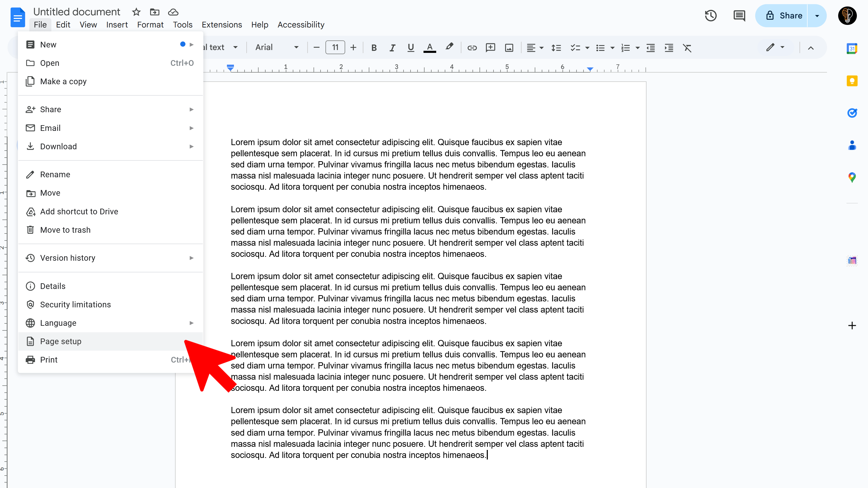Image resolution: width=868 pixels, height=488 pixels.
Task: Toggle bold formatting
Action: pyautogui.click(x=374, y=47)
